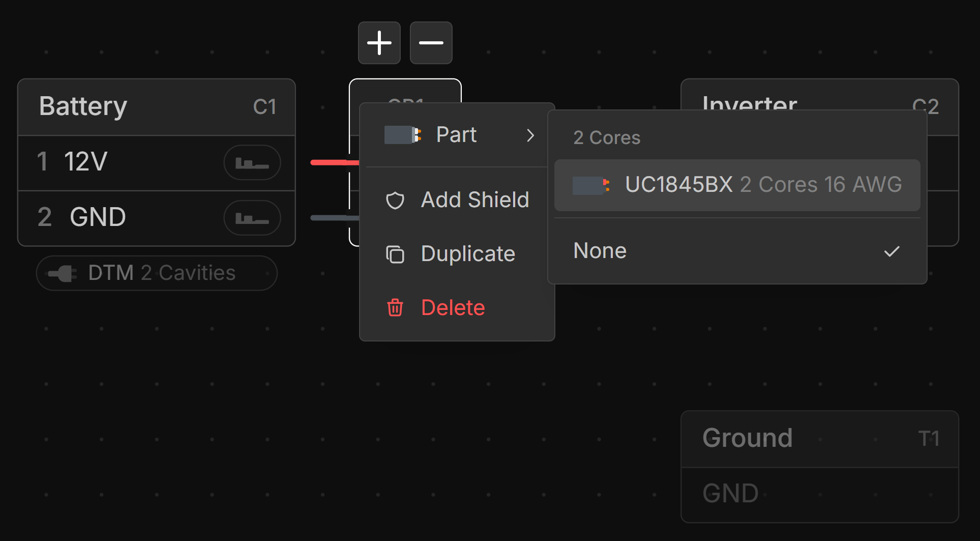Click the GND row in Ground block
980x541 pixels.
[x=819, y=494]
